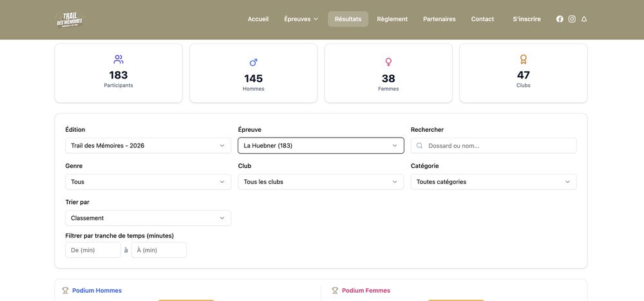Image resolution: width=644 pixels, height=301 pixels.
Task: Click the trophy icon beside Podium Hommes
Action: pos(65,290)
